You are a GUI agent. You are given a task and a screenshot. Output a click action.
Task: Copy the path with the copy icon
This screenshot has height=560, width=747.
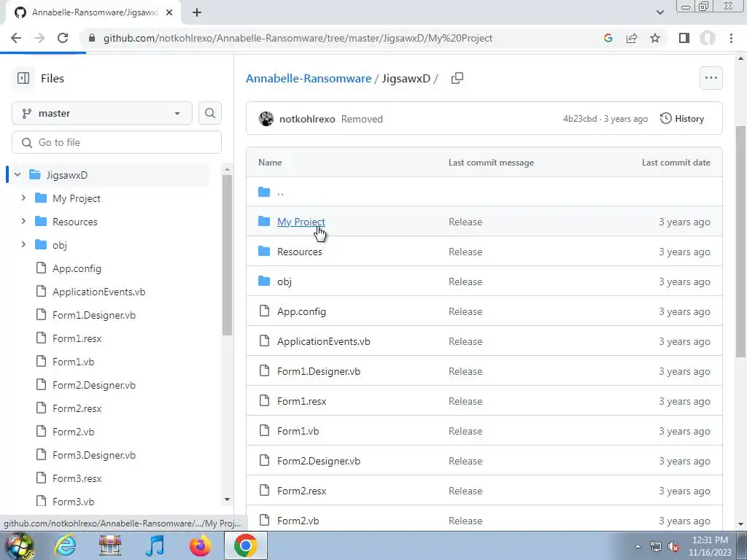pyautogui.click(x=457, y=78)
